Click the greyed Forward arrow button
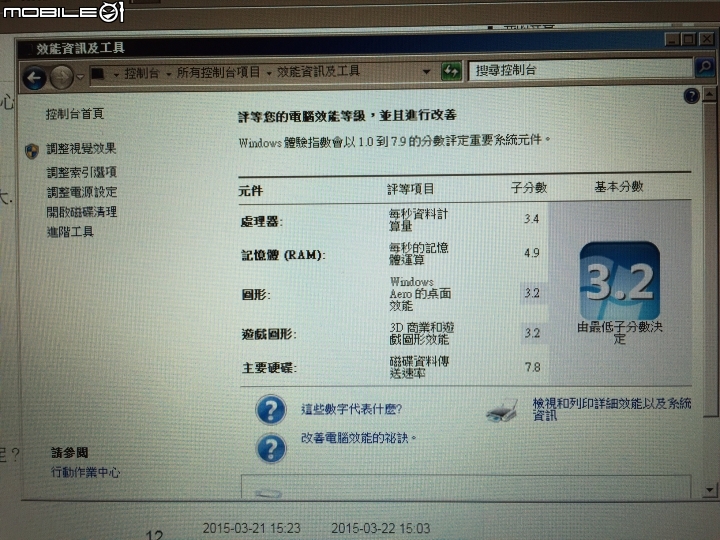Screen dimensions: 720x540 click(x=62, y=77)
